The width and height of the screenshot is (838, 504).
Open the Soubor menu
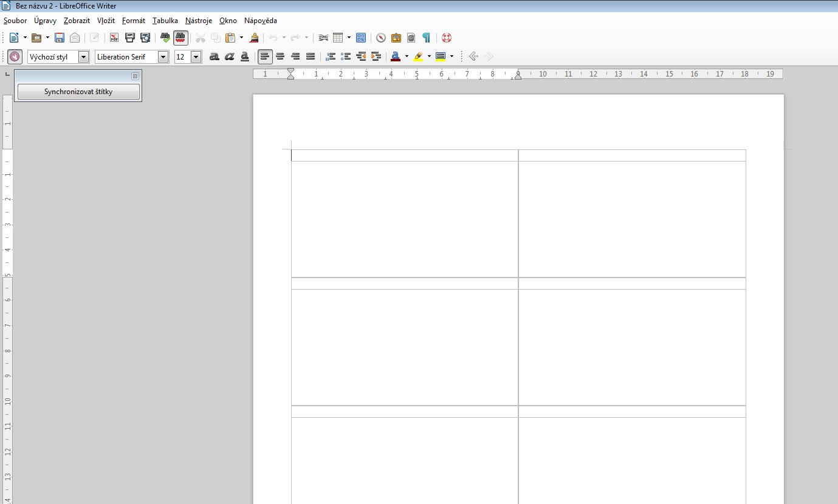(15, 21)
